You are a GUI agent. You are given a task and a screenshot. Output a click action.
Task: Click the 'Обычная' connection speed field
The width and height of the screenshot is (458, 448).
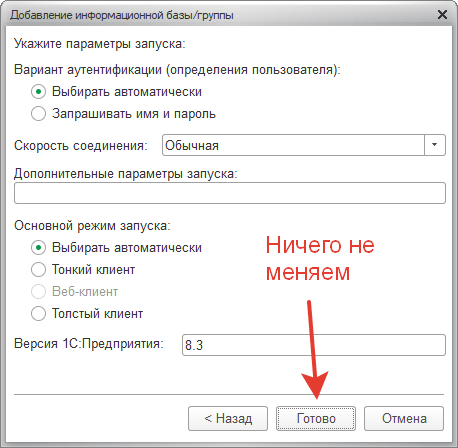(x=293, y=145)
